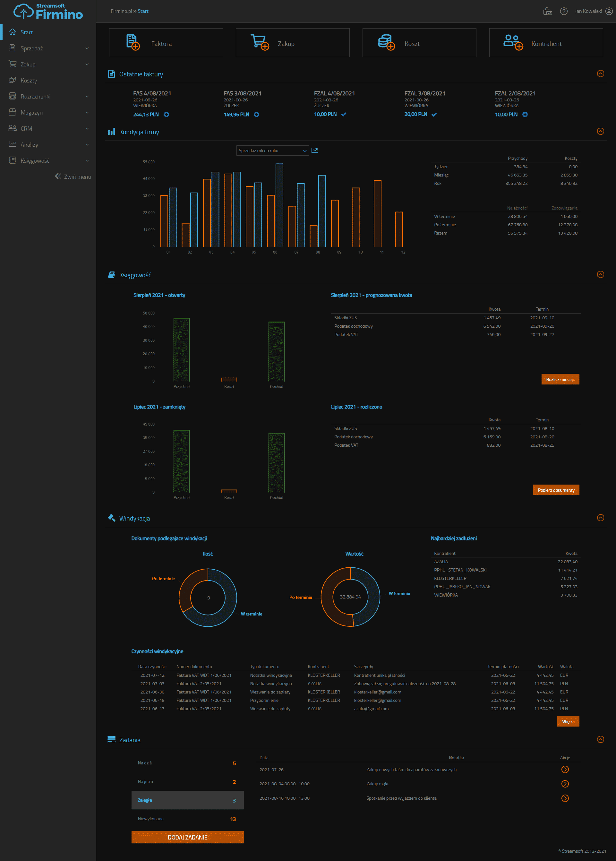Open Zakup in the sidebar menu
The height and width of the screenshot is (861, 616).
click(x=48, y=64)
